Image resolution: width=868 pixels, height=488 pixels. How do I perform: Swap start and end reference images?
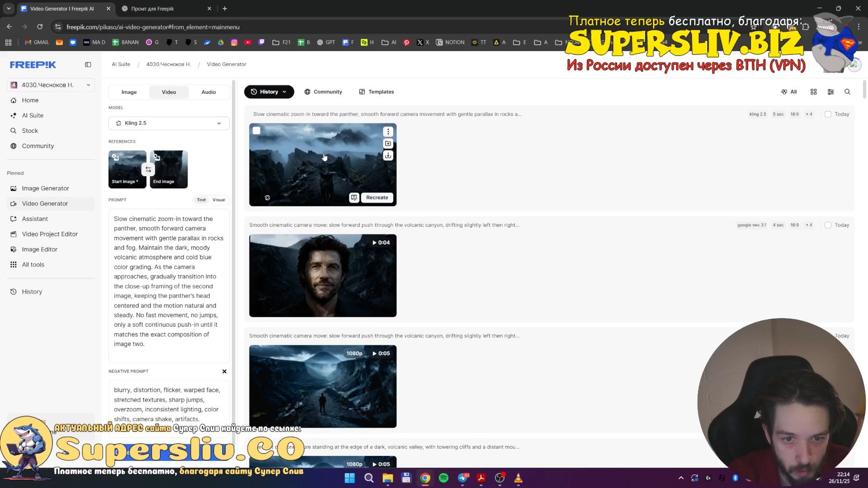148,169
